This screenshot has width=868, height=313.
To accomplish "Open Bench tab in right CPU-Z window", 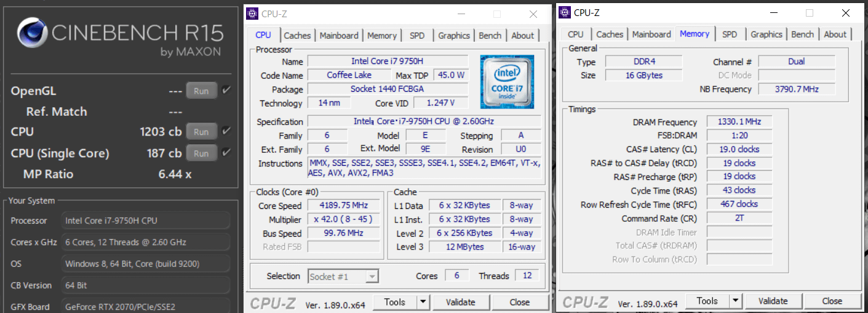I will [803, 35].
